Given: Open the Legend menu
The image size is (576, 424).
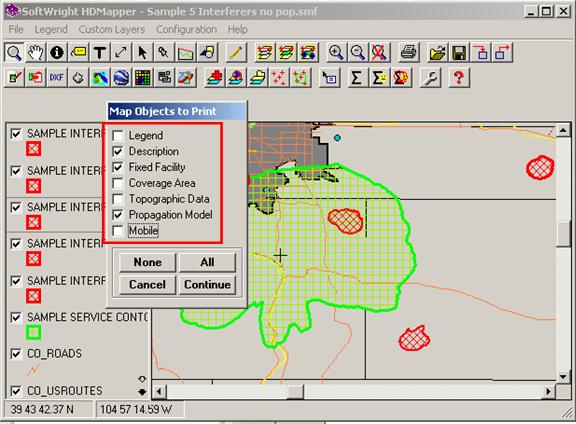Looking at the screenshot, I should pyautogui.click(x=51, y=29).
